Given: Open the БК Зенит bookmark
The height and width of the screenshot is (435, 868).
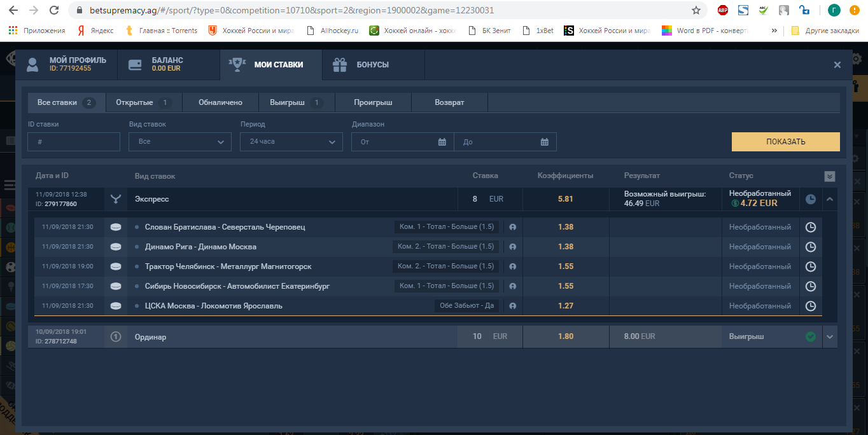Looking at the screenshot, I should click(x=489, y=30).
